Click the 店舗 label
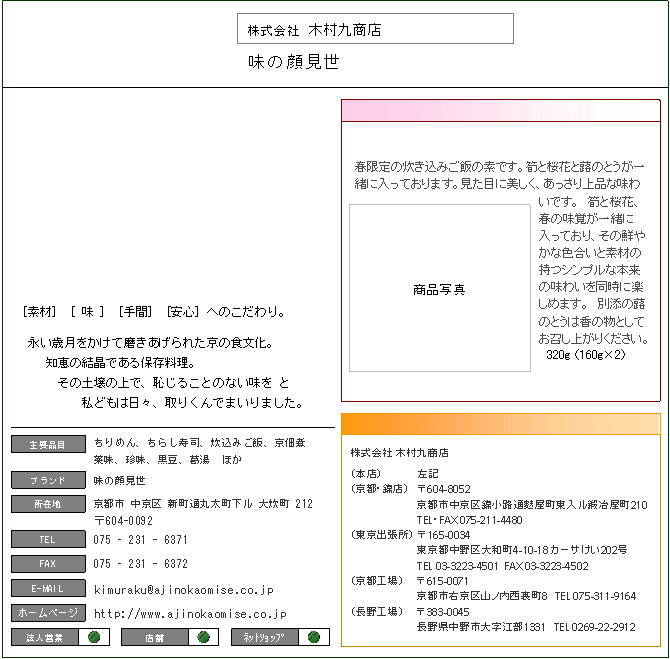 coord(154,637)
